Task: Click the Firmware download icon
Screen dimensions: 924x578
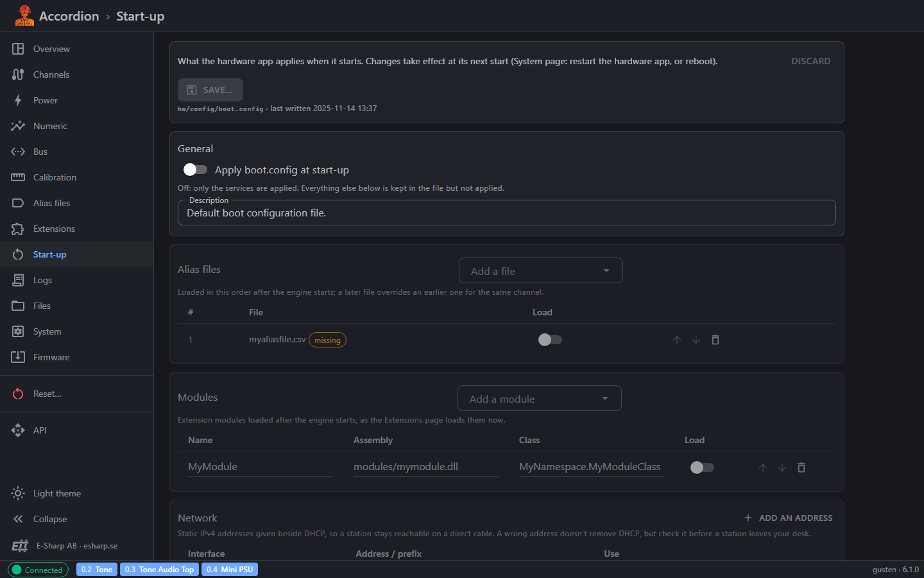Action: (18, 357)
